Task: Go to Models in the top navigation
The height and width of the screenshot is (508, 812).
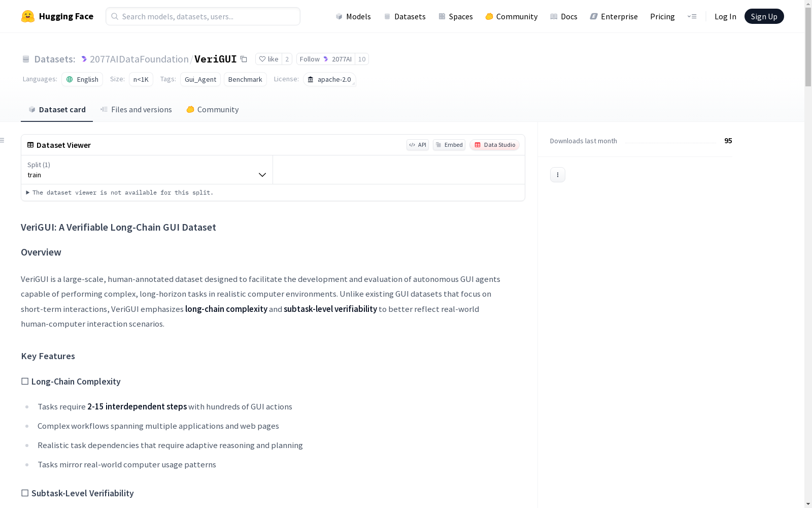Action: [x=353, y=16]
